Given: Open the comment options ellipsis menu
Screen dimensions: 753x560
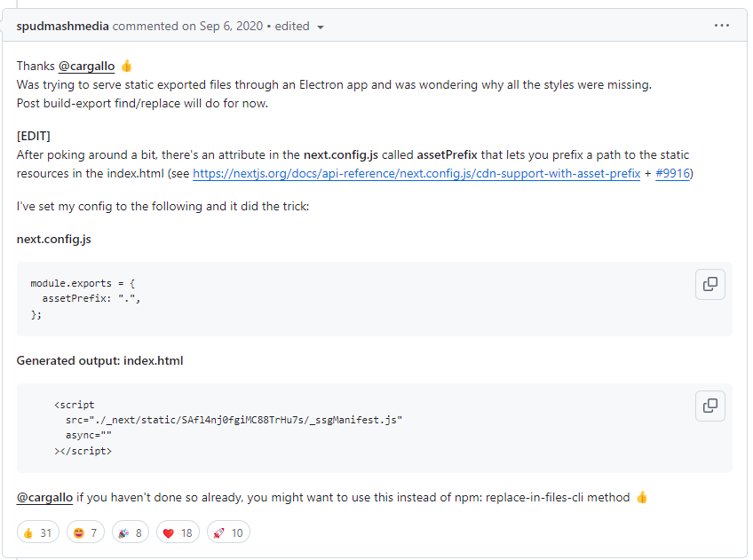Looking at the screenshot, I should pos(721,26).
